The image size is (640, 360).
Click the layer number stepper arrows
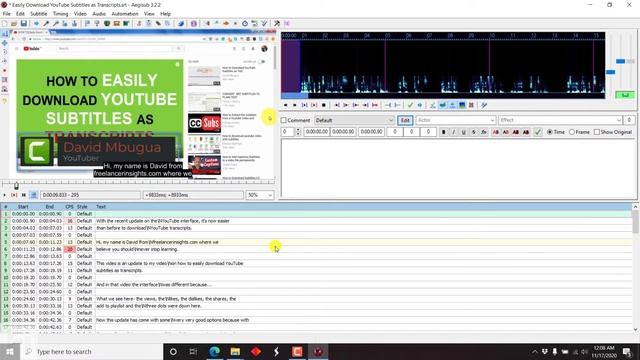point(298,132)
